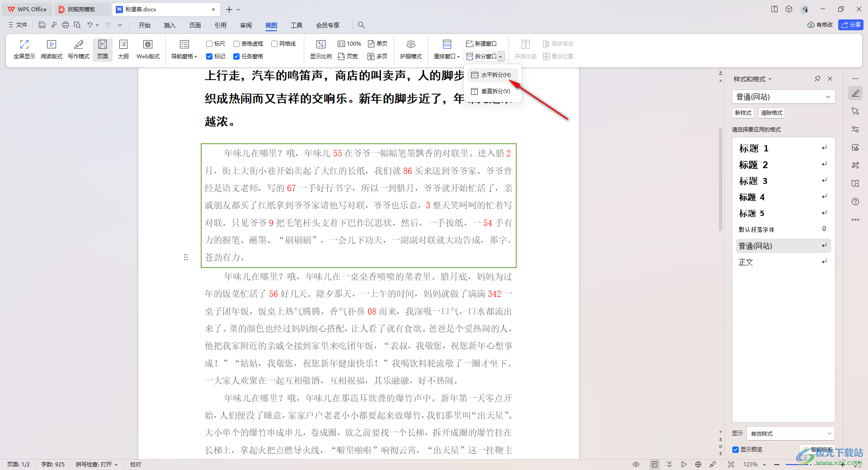Open the spell check status dropdown
Screen dimensions: 868x470
click(97, 464)
